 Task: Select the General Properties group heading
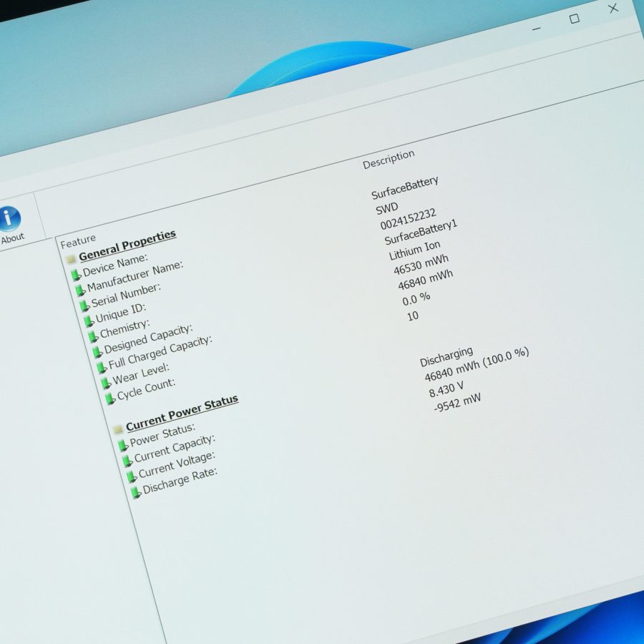pos(127,245)
